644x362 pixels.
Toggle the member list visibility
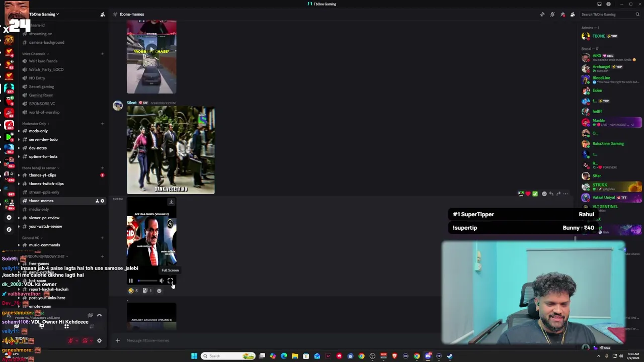click(573, 14)
